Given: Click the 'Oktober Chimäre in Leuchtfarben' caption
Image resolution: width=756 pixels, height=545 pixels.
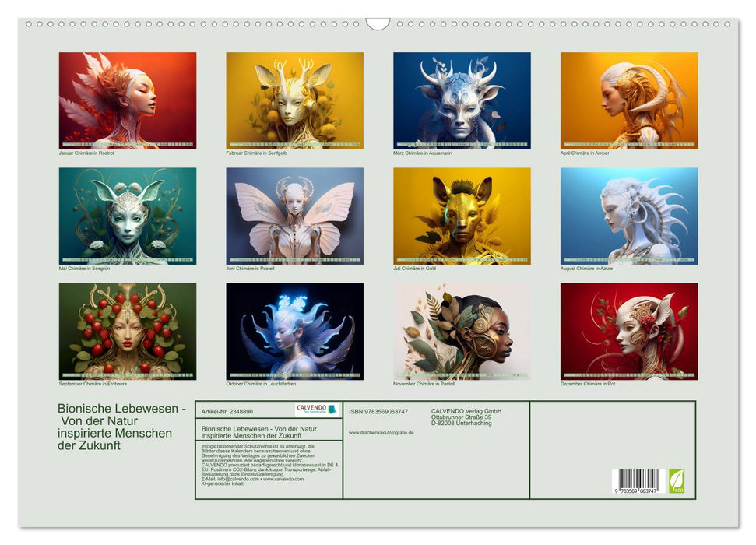Looking at the screenshot, I should (x=261, y=384).
